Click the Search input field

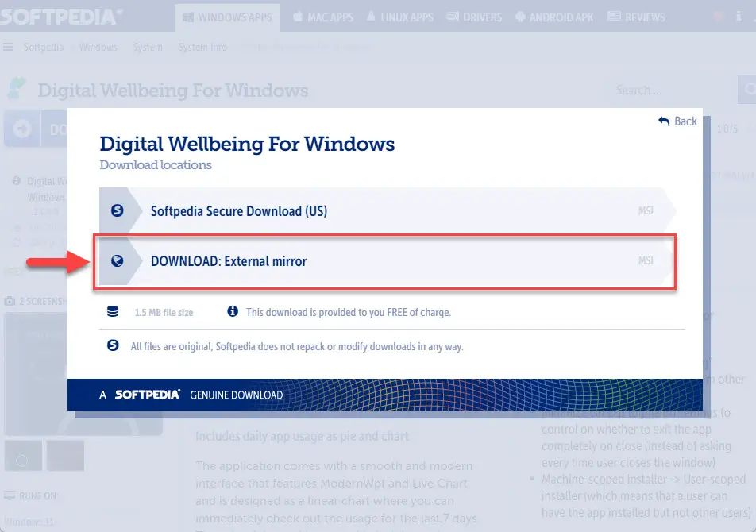(670, 90)
